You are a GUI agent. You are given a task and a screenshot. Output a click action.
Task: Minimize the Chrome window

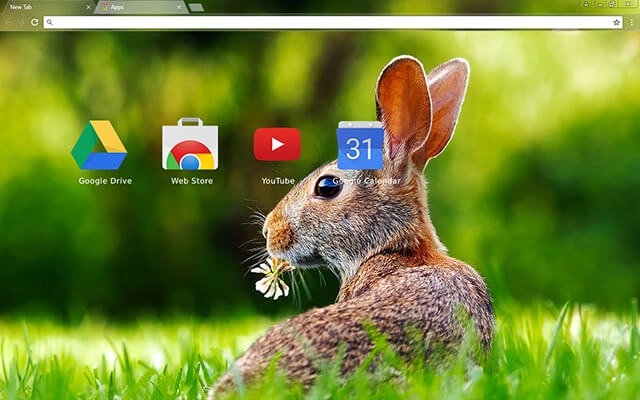click(x=600, y=4)
